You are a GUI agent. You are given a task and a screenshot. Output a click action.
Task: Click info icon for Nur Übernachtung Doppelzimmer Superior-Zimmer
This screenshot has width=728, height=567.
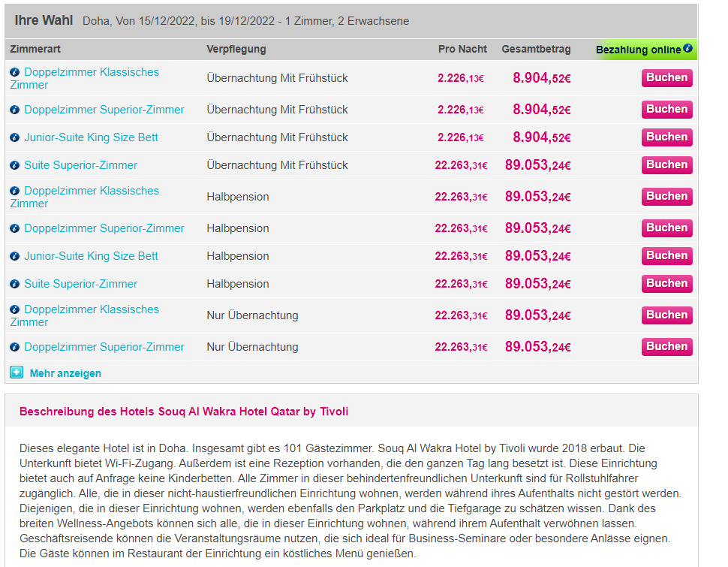14,347
